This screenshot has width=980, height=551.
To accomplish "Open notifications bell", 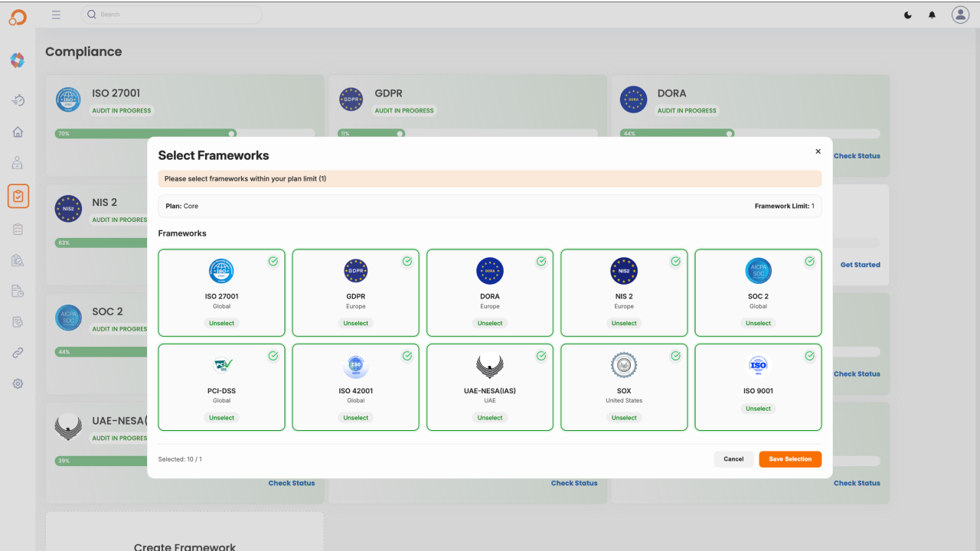I will point(932,15).
